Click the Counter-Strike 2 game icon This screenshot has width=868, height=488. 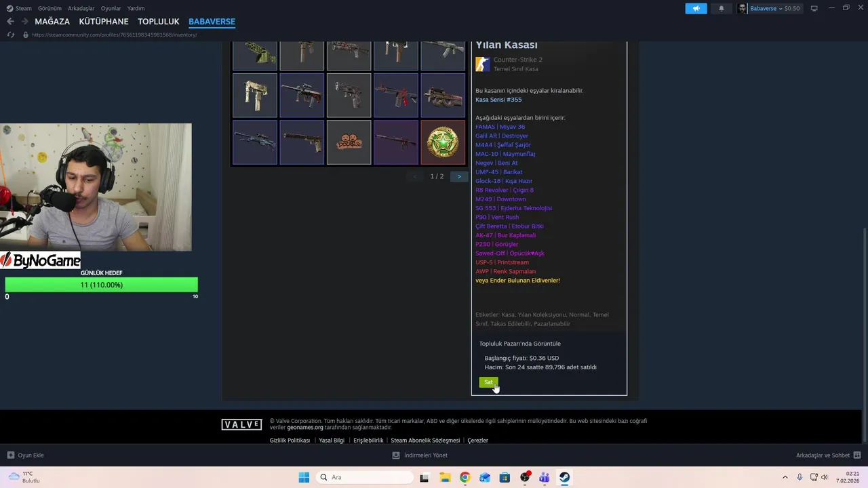click(x=482, y=64)
